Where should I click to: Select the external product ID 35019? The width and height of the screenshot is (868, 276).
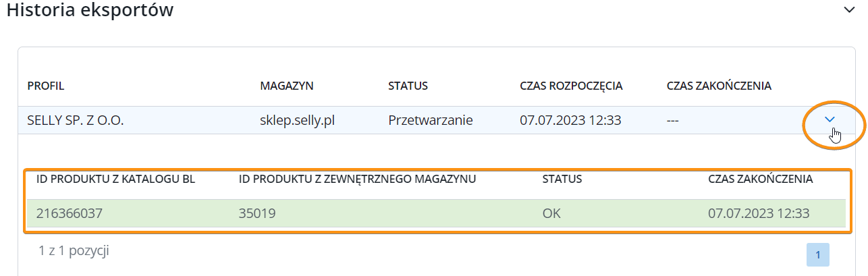257,214
